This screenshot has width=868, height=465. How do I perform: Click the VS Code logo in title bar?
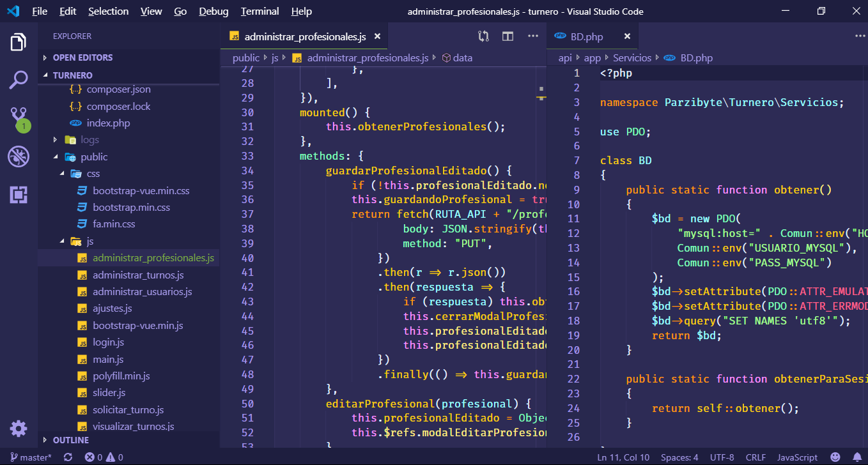pos(13,11)
